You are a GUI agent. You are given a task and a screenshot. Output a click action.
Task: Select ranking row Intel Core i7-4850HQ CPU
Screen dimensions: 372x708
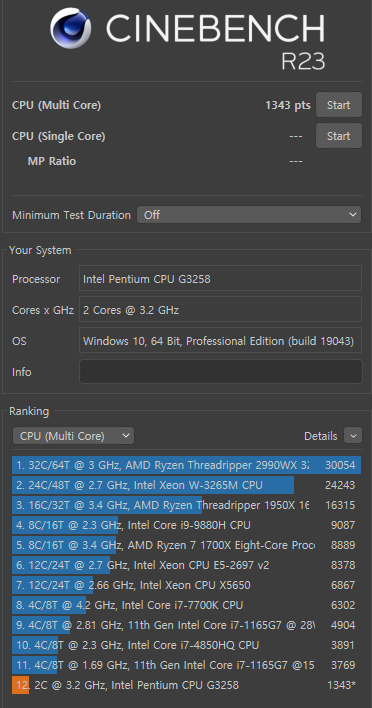point(186,645)
